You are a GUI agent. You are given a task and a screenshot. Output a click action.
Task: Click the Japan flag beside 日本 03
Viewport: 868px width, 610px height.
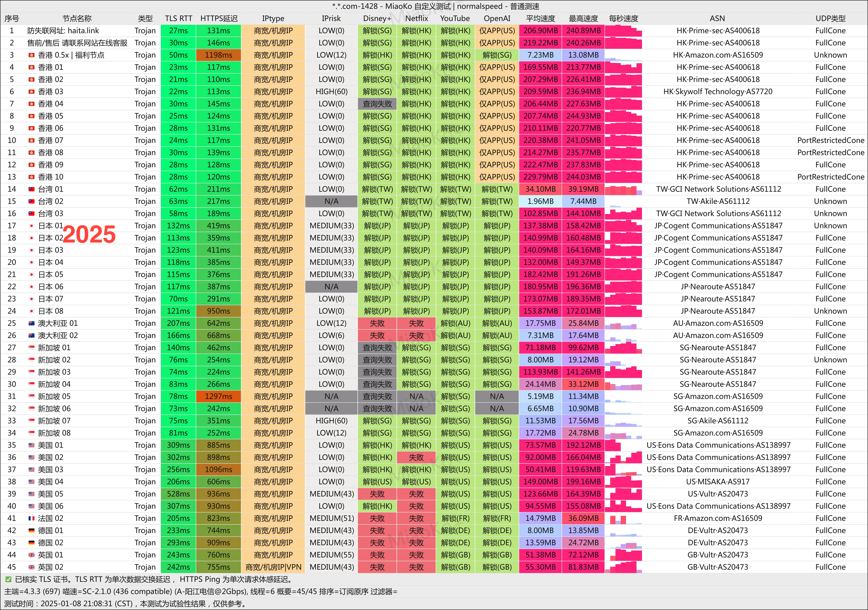pyautogui.click(x=31, y=250)
